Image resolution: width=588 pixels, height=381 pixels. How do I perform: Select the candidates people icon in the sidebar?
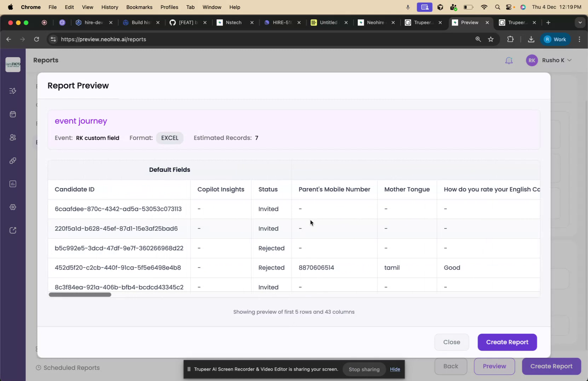coord(13,137)
